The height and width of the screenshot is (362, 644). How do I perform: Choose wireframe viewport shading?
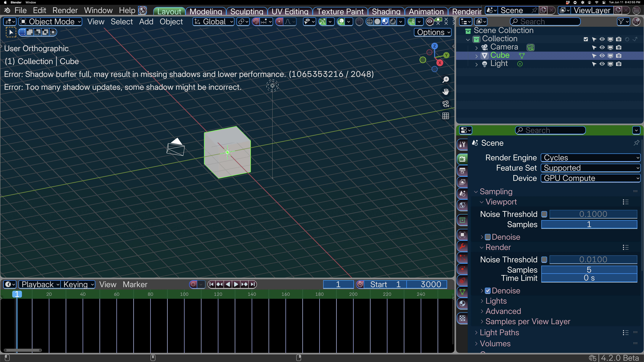click(x=369, y=22)
